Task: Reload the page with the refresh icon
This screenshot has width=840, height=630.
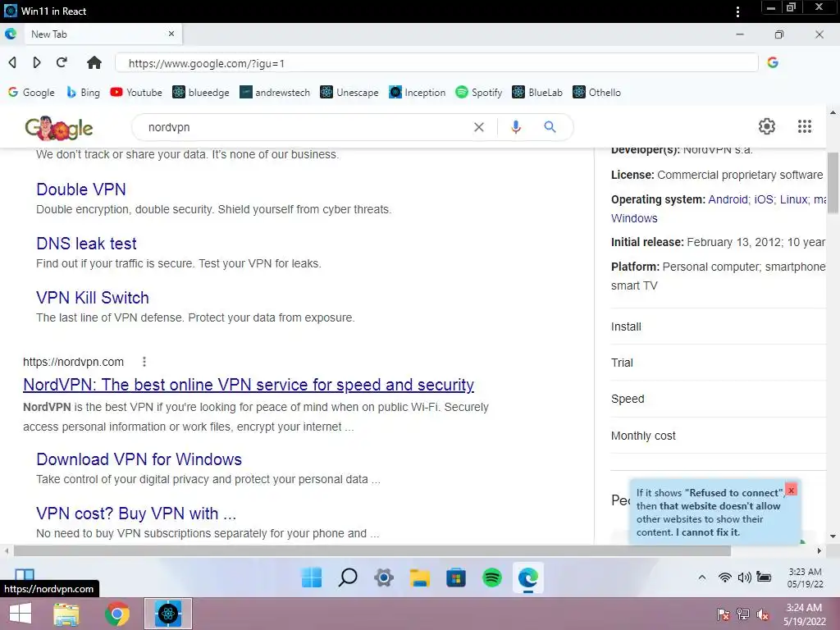Action: point(62,62)
